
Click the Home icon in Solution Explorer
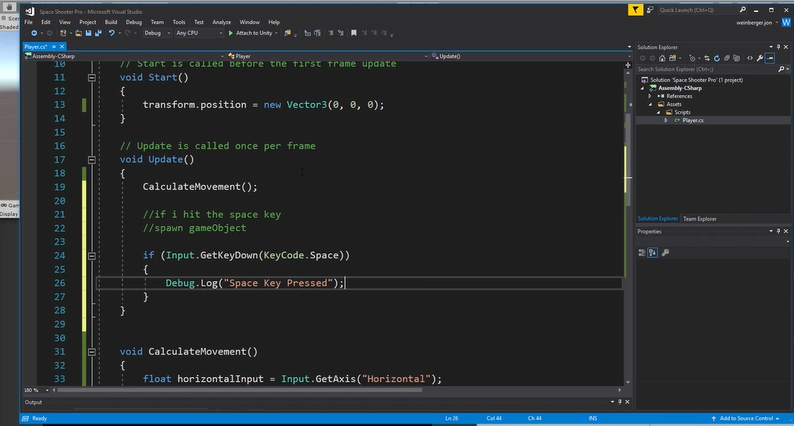coord(662,58)
